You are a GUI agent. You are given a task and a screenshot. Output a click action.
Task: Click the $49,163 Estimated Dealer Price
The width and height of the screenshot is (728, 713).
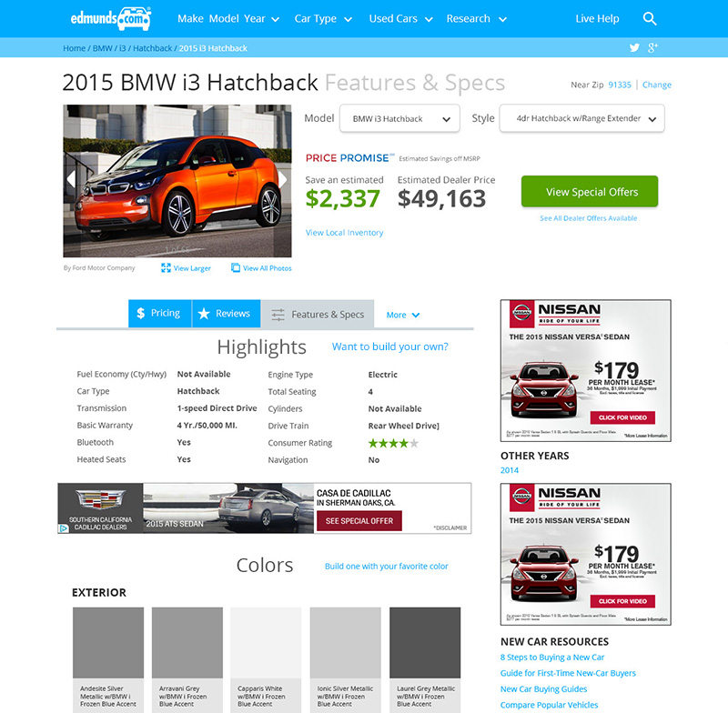point(441,199)
